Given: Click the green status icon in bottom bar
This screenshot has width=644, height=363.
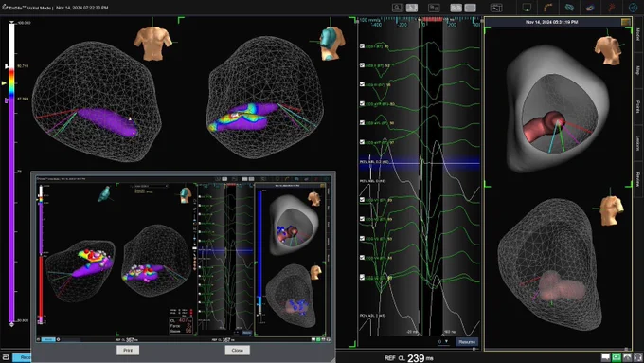Looking at the screenshot, I should click(x=617, y=357).
